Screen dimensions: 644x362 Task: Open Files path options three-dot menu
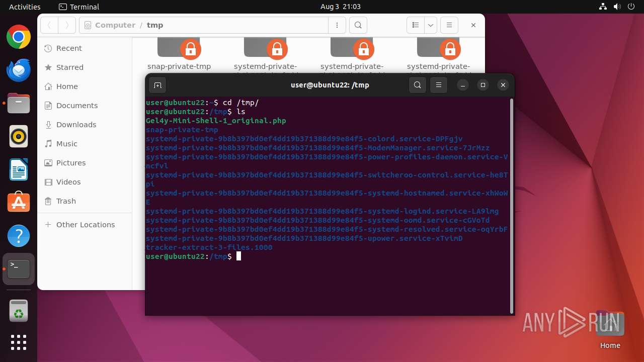tap(337, 25)
